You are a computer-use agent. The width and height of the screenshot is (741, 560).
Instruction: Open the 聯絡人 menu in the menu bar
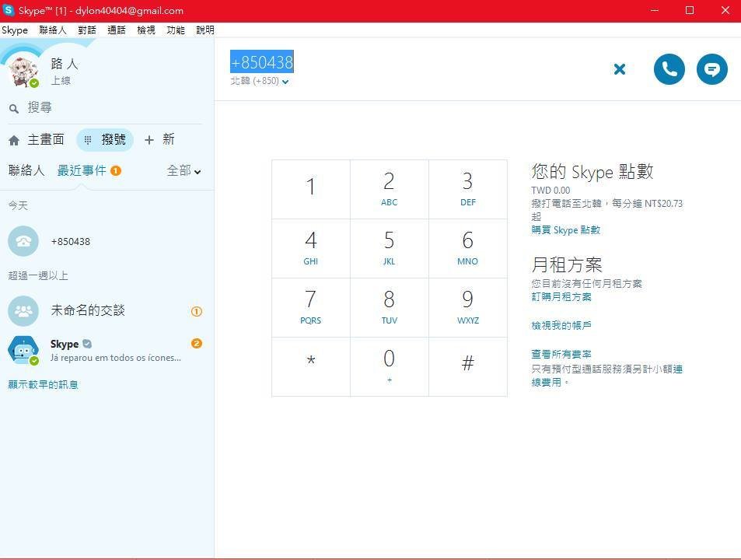[52, 30]
